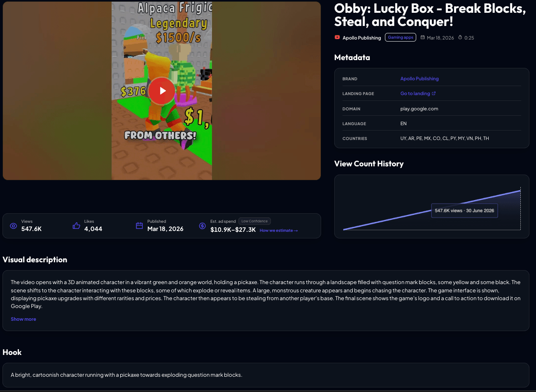
Task: Open the Apollo Publishing brand link
Action: pyautogui.click(x=419, y=79)
